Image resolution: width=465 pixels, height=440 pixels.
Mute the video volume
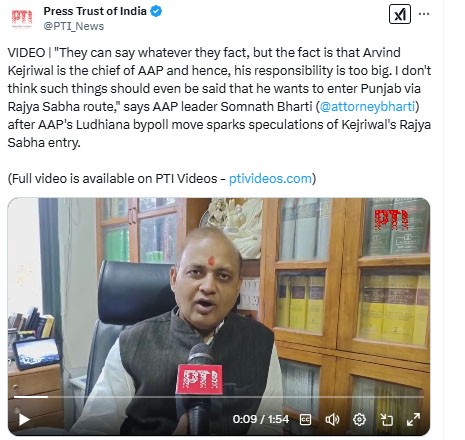(332, 420)
